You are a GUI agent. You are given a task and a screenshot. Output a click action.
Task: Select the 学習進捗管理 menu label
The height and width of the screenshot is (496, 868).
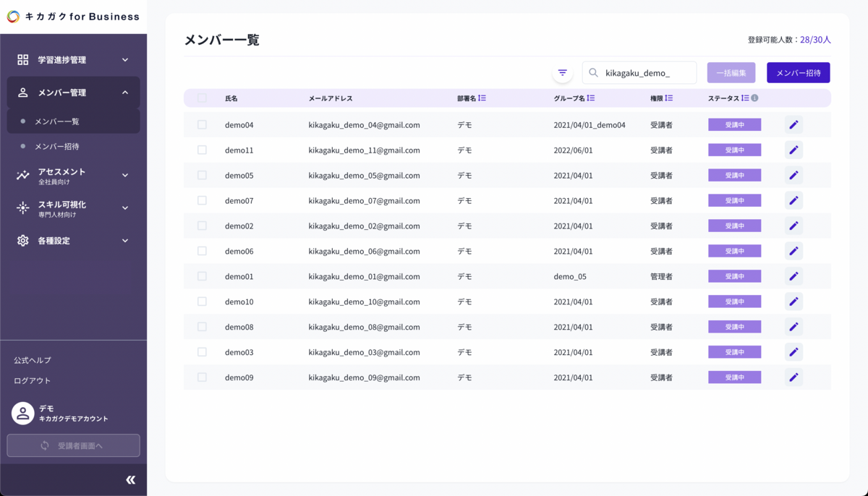coord(61,60)
